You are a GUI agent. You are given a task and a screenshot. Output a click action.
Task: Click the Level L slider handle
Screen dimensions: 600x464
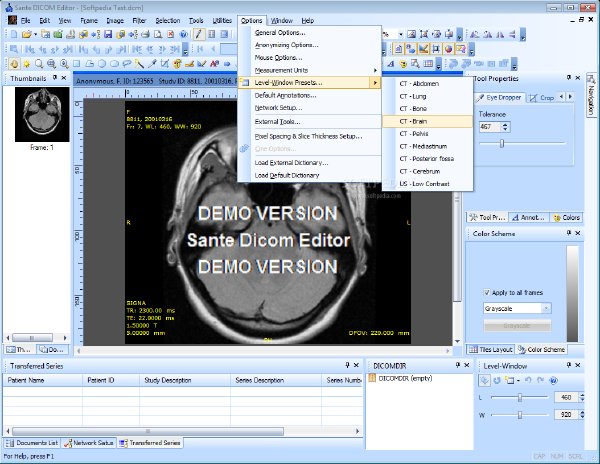point(520,398)
